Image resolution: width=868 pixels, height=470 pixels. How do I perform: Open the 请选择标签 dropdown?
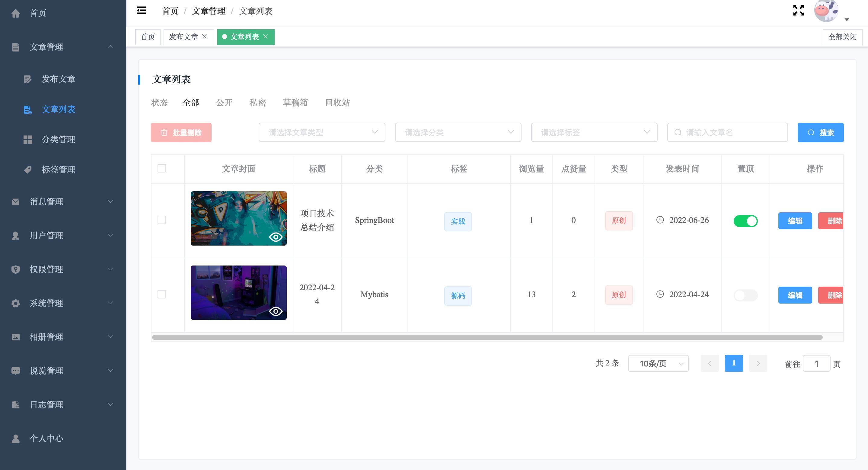(x=594, y=133)
